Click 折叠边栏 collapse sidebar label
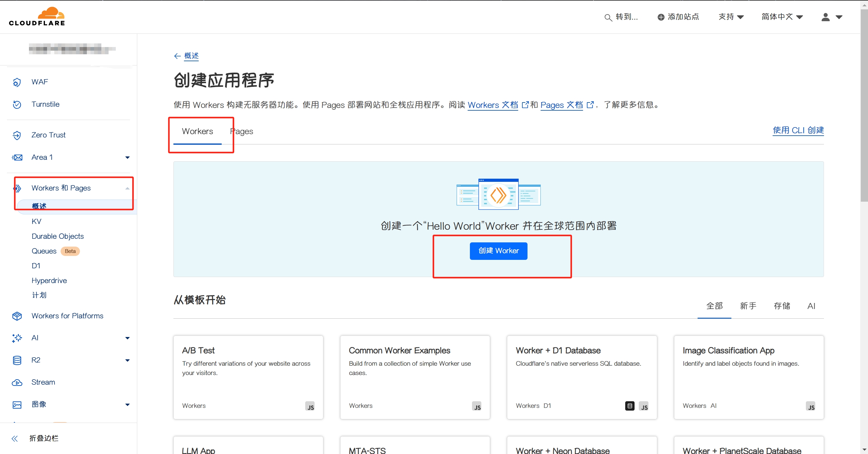Screen dimensions: 868x454 (x=44, y=438)
